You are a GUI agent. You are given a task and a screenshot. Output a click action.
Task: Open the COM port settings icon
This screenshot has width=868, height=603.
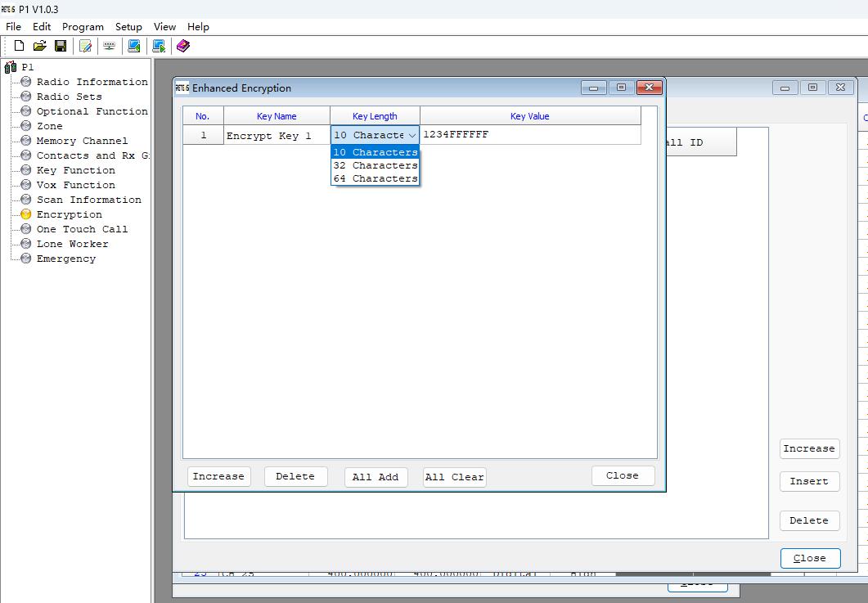pos(109,46)
